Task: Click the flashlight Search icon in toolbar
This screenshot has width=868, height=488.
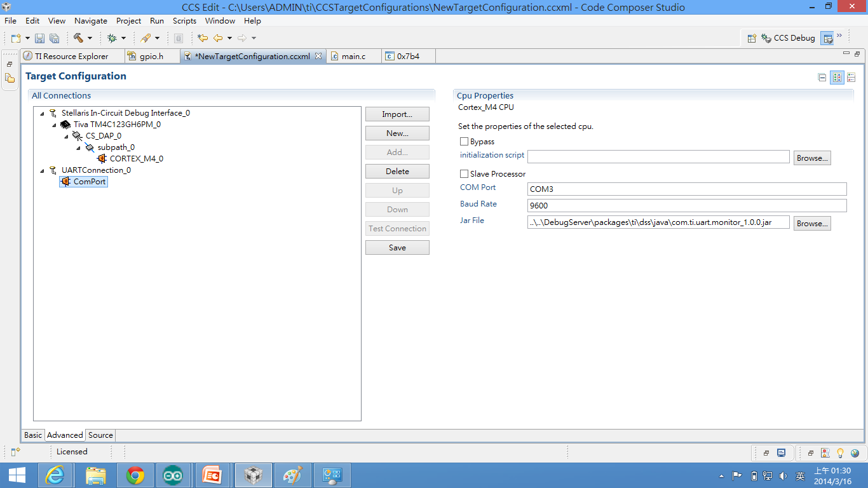Action: click(x=146, y=38)
